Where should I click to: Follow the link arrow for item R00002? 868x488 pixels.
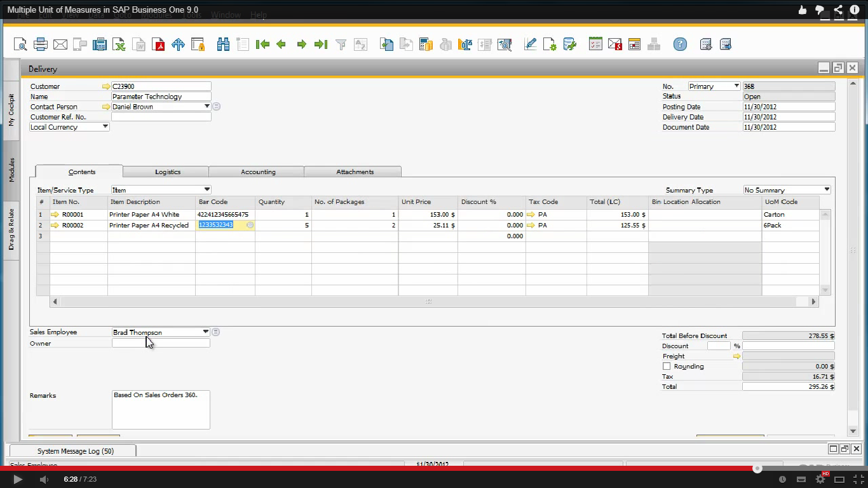click(x=55, y=225)
